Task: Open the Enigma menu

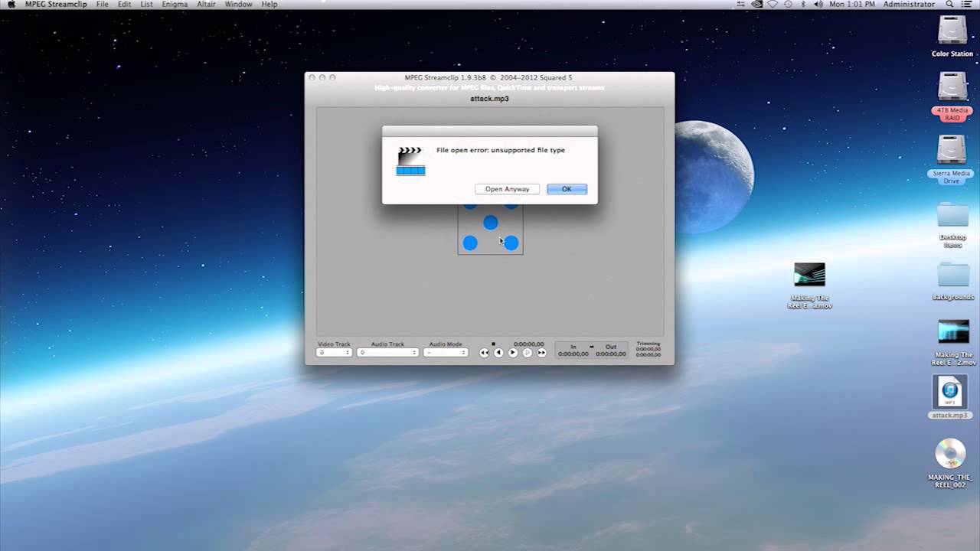Action: (x=175, y=5)
